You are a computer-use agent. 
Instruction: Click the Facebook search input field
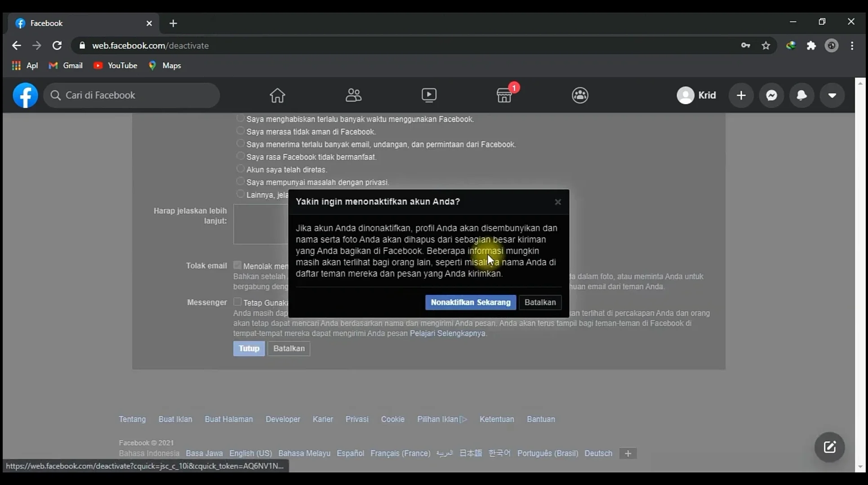(x=132, y=95)
